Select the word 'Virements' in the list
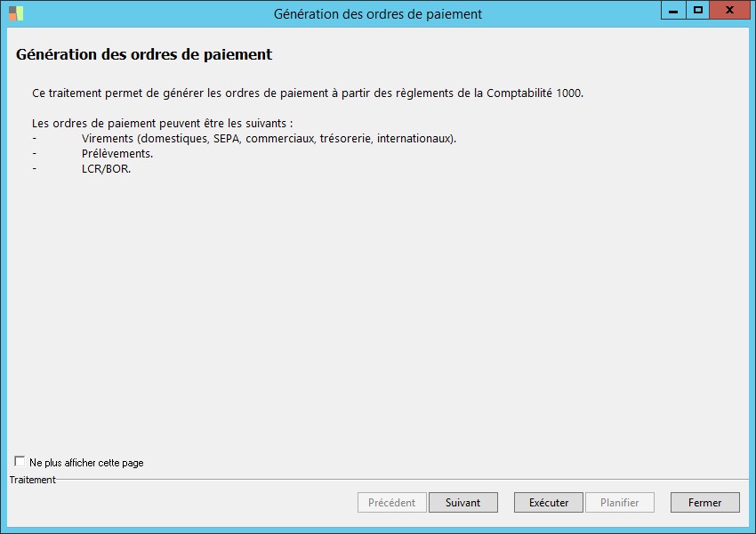 (x=107, y=139)
